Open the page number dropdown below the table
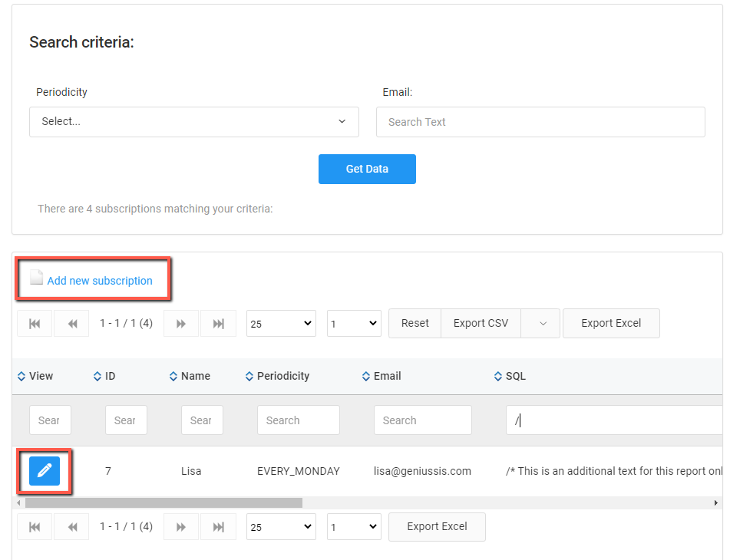The height and width of the screenshot is (560, 730). tap(354, 527)
